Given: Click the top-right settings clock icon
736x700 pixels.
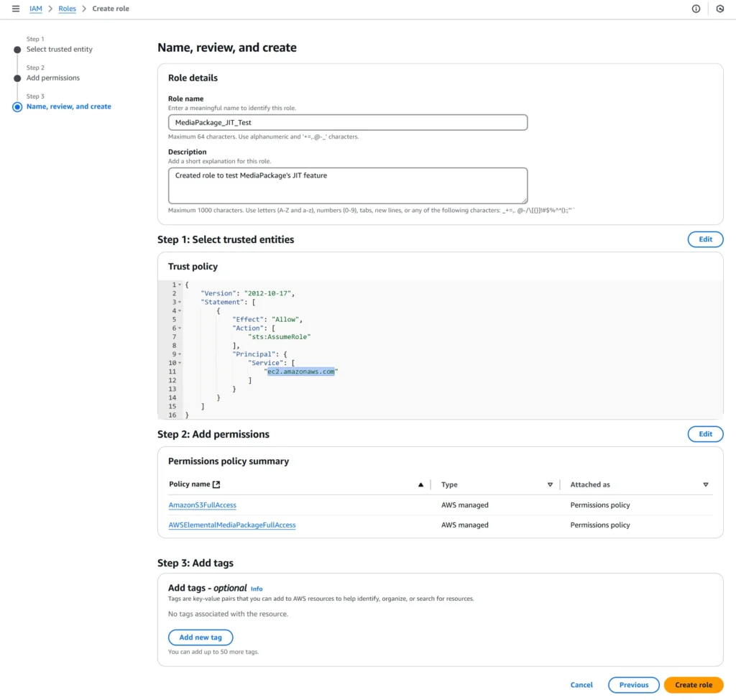Looking at the screenshot, I should coord(720,9).
